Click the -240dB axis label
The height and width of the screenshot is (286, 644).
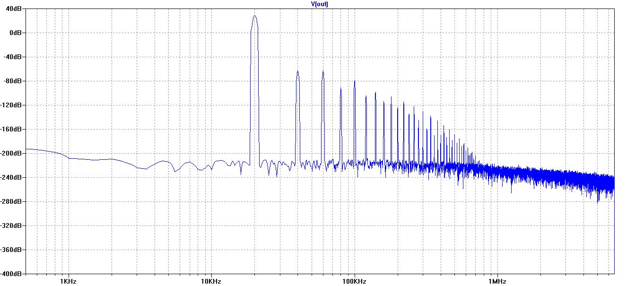12,178
